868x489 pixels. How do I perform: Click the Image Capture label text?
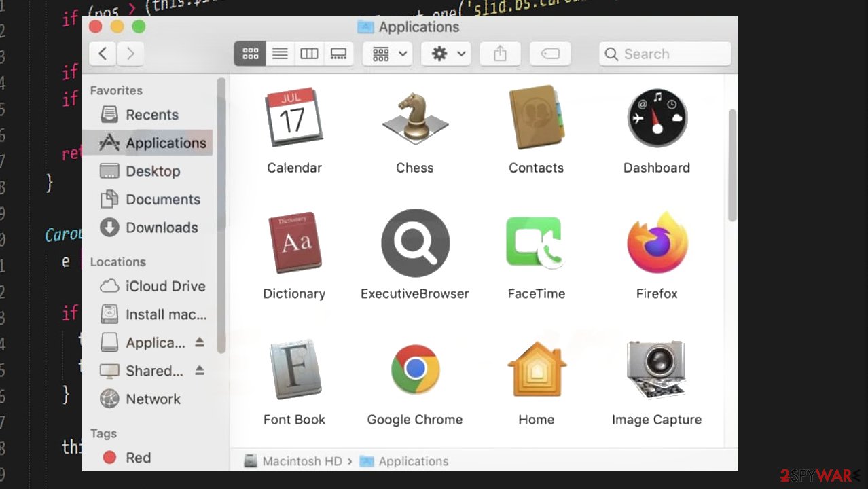(657, 420)
